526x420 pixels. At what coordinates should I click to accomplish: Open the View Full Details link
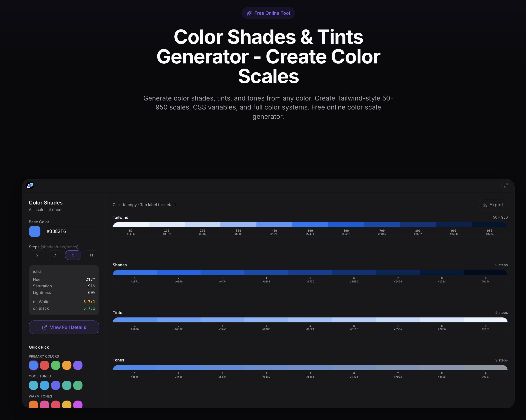point(64,327)
